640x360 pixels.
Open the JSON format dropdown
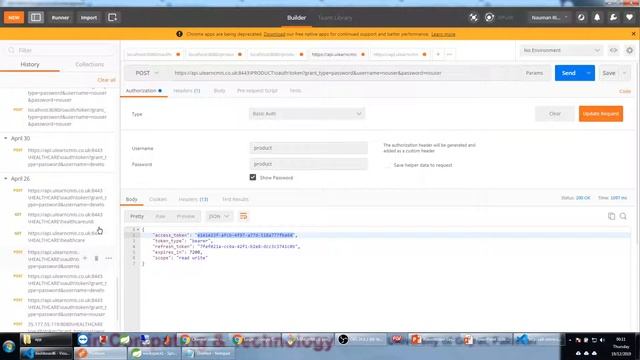[219, 216]
